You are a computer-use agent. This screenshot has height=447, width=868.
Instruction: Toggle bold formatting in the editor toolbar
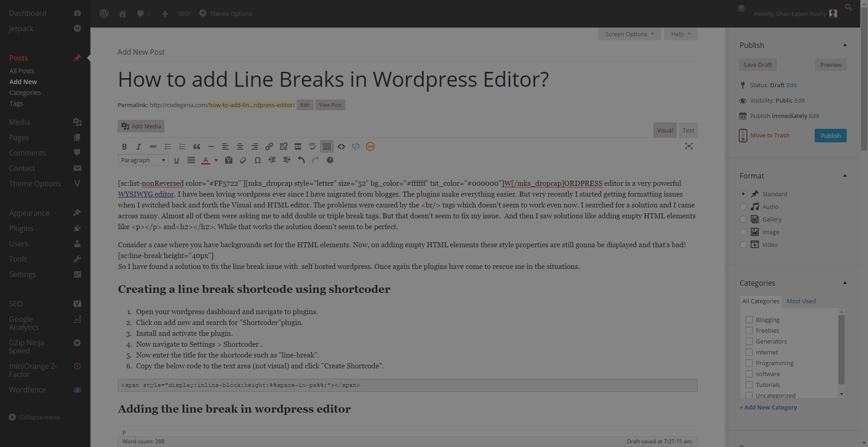[124, 146]
